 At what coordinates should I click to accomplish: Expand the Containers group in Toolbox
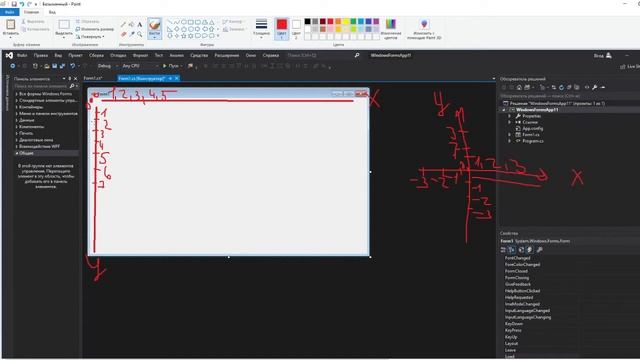pos(17,107)
